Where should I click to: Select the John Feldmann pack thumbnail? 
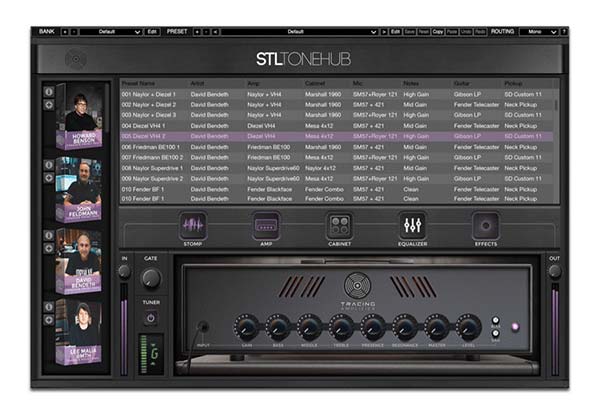tap(79, 190)
